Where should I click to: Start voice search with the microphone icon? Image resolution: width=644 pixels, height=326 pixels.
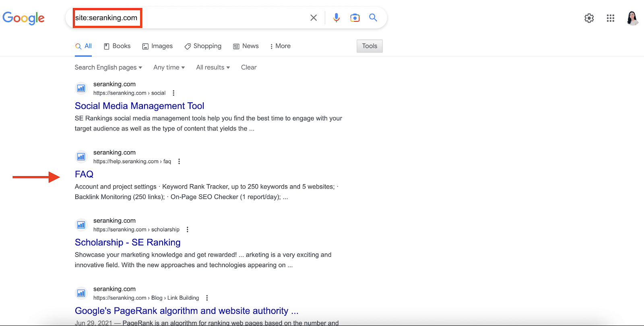pos(336,18)
